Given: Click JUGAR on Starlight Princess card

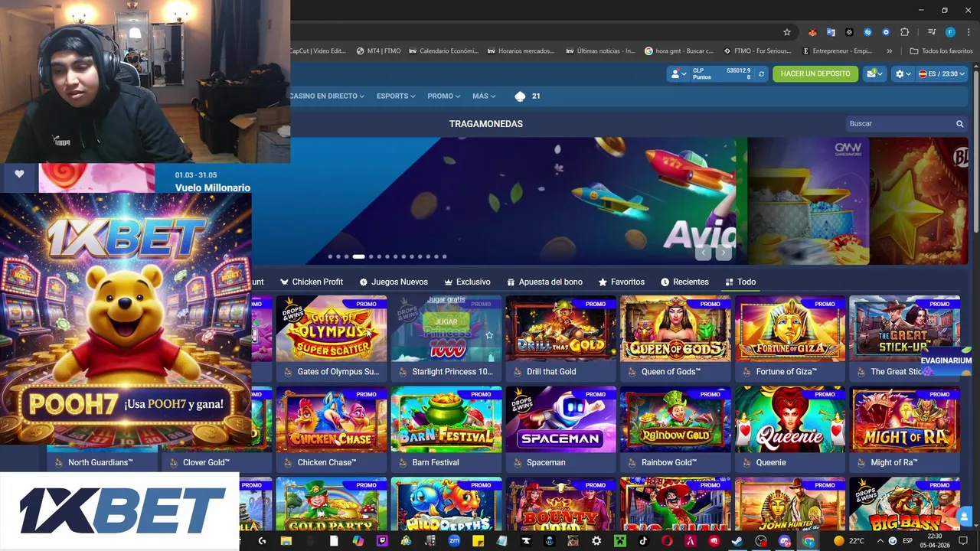Looking at the screenshot, I should click(x=446, y=322).
